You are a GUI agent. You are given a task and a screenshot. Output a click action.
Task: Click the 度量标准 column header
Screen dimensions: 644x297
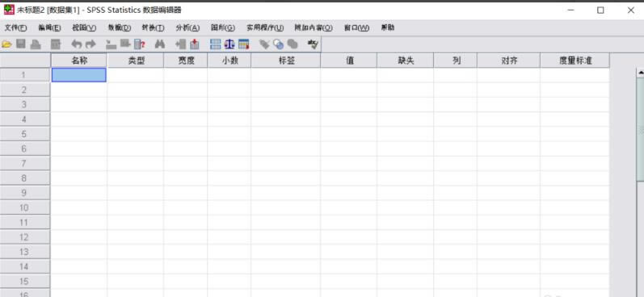[575, 61]
